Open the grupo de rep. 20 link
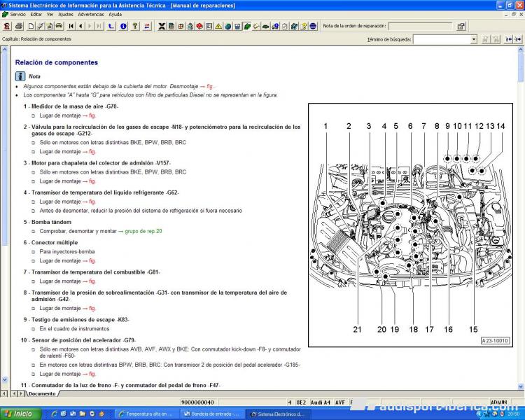Viewport: 525px width, 420px height. click(x=140, y=231)
